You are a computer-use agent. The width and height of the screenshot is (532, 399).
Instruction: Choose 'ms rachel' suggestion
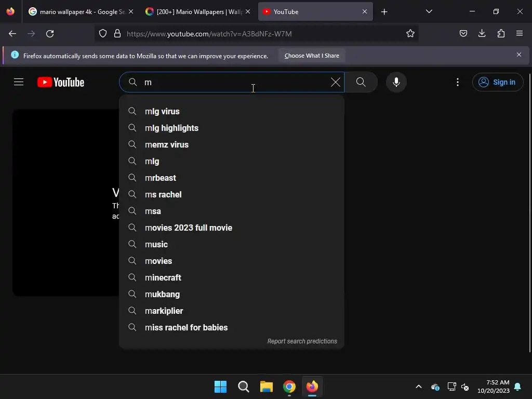coord(232,194)
